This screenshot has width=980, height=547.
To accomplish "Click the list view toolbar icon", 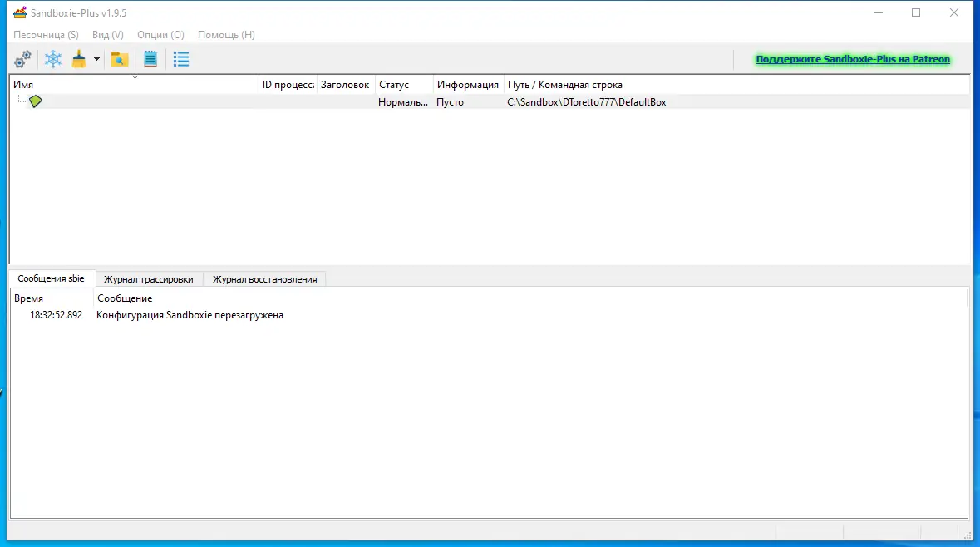I will click(x=181, y=59).
